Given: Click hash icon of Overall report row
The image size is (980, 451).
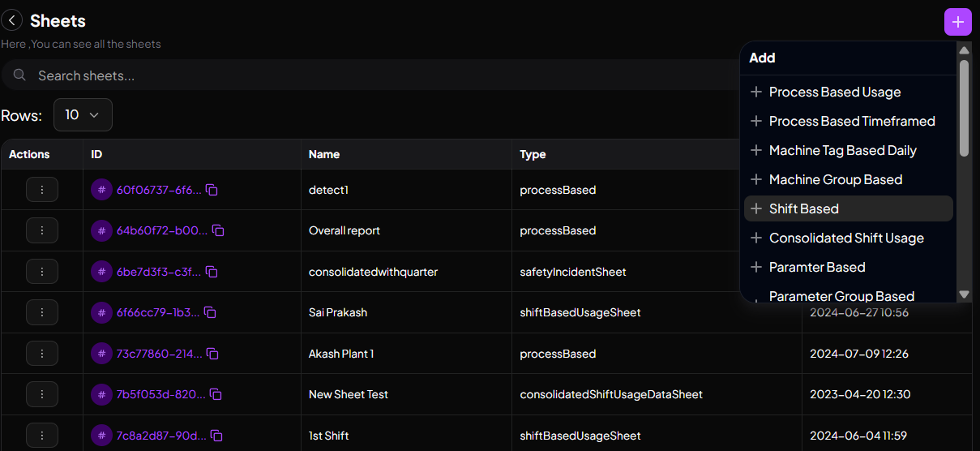Looking at the screenshot, I should point(101,230).
